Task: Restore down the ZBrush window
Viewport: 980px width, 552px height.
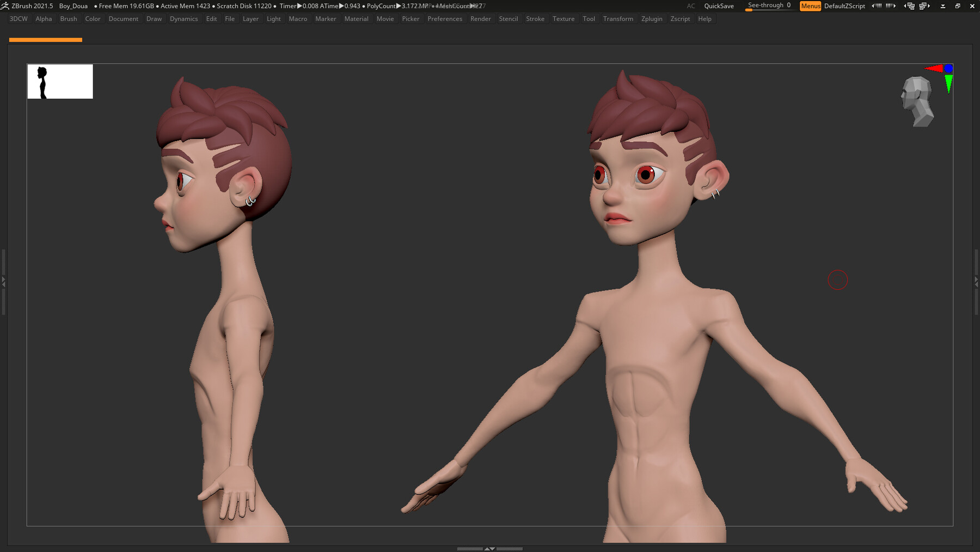Action: [958, 6]
